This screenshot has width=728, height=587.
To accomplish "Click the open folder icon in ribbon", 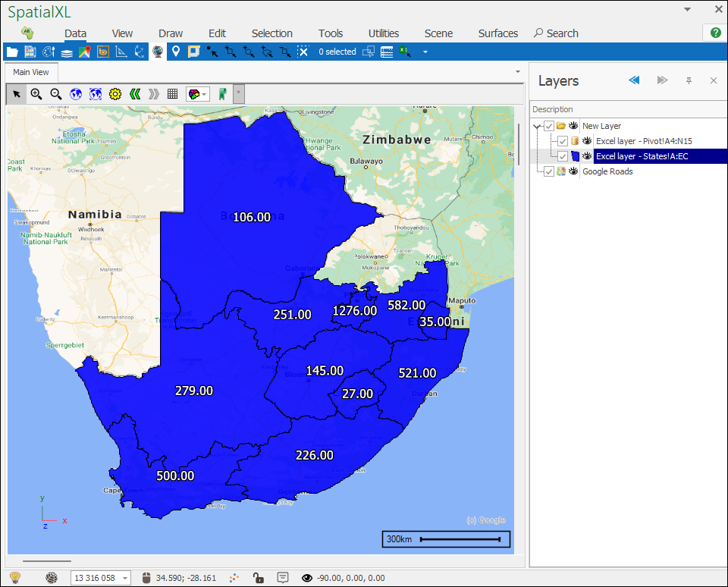I will pyautogui.click(x=11, y=52).
